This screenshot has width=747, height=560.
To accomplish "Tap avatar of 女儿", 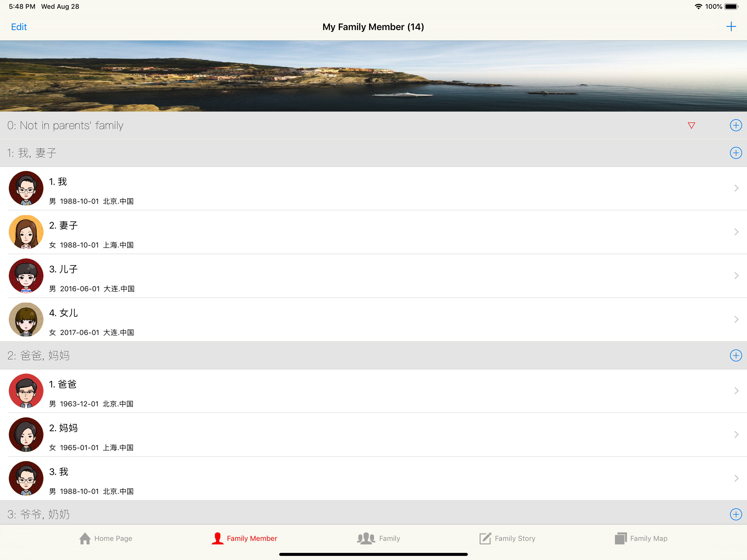I will pyautogui.click(x=26, y=319).
